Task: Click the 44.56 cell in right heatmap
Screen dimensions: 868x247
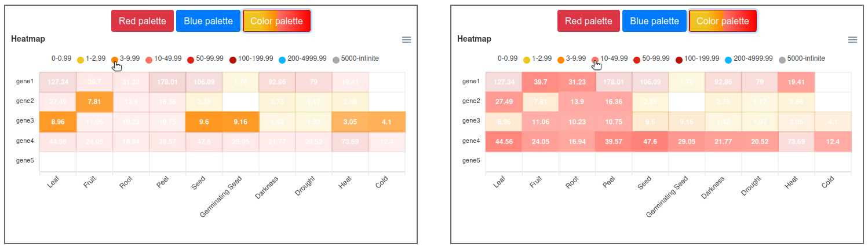Action: [x=504, y=141]
